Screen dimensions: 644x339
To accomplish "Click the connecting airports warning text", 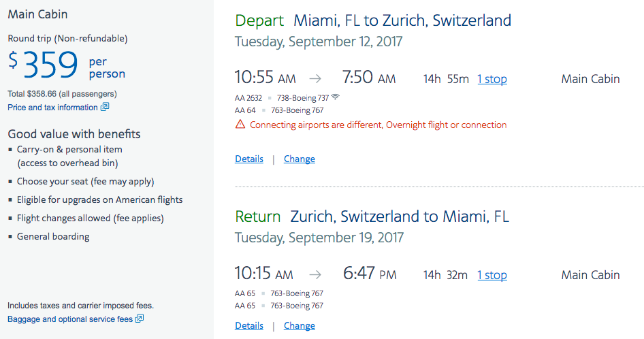I will [379, 125].
